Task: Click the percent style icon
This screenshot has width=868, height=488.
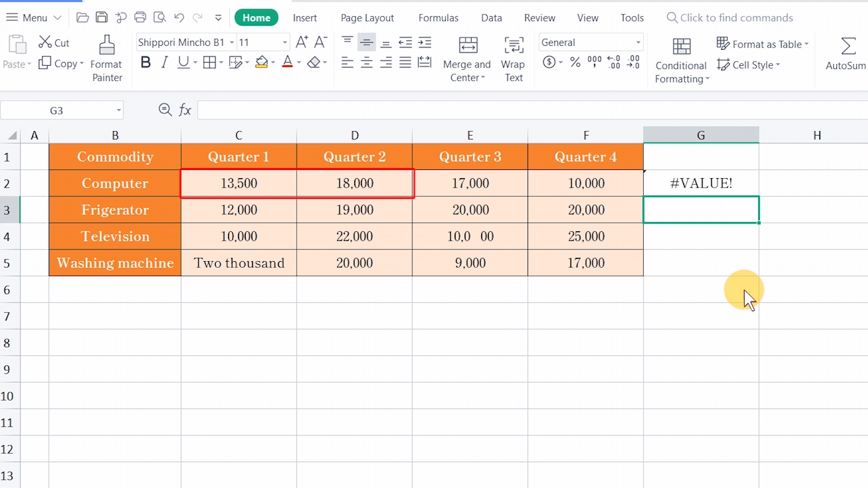Action: point(575,62)
